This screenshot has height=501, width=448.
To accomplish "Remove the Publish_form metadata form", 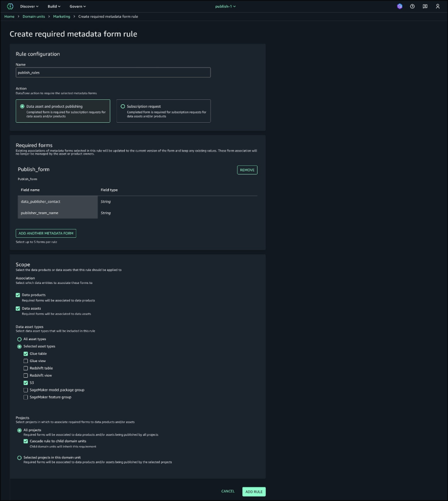I will pyautogui.click(x=247, y=170).
